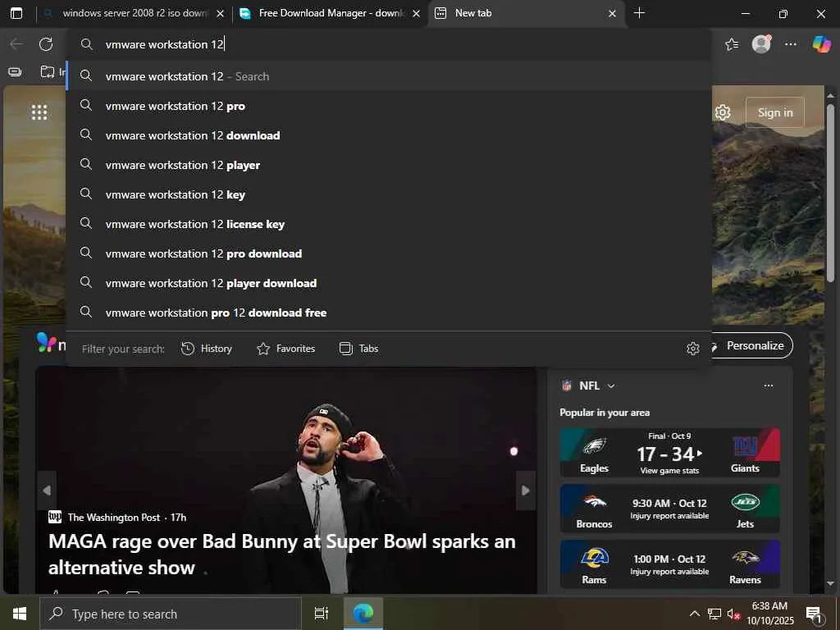
Task: Open notification center icon
Action: pyautogui.click(x=814, y=614)
